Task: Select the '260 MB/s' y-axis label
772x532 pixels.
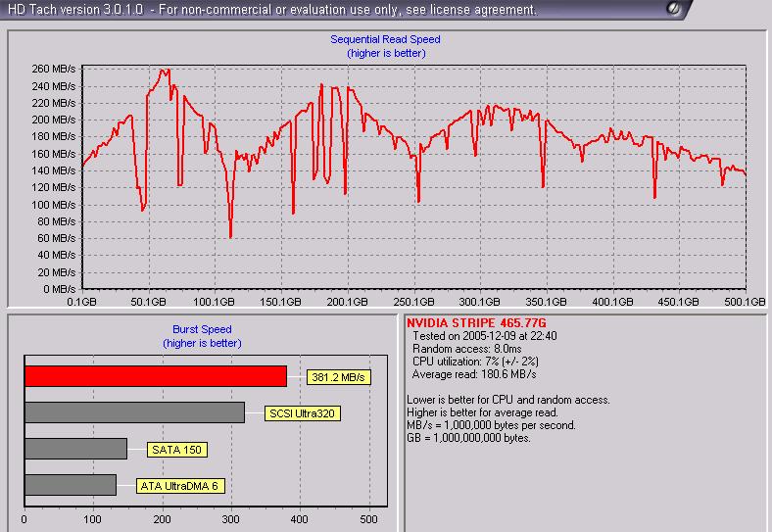Action: click(x=54, y=69)
